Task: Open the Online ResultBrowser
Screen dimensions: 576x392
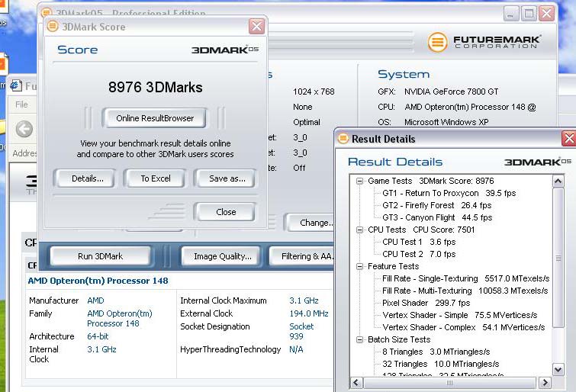Action: [155, 118]
